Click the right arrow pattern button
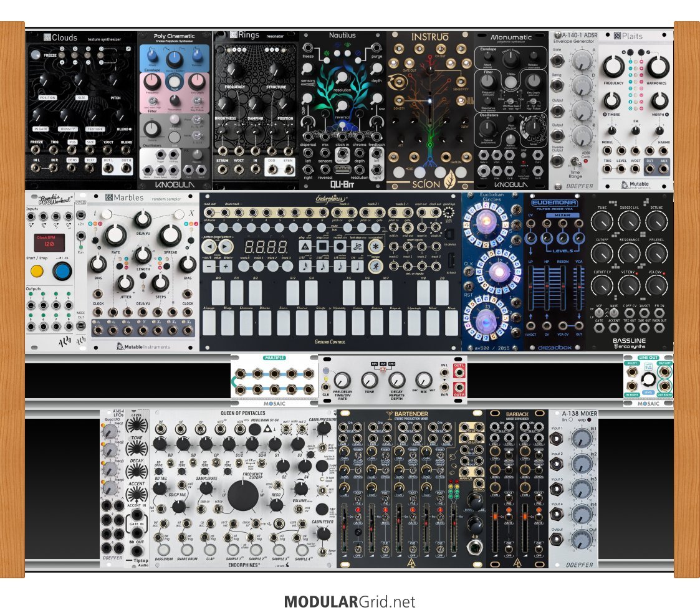700x615 pixels. (226, 246)
